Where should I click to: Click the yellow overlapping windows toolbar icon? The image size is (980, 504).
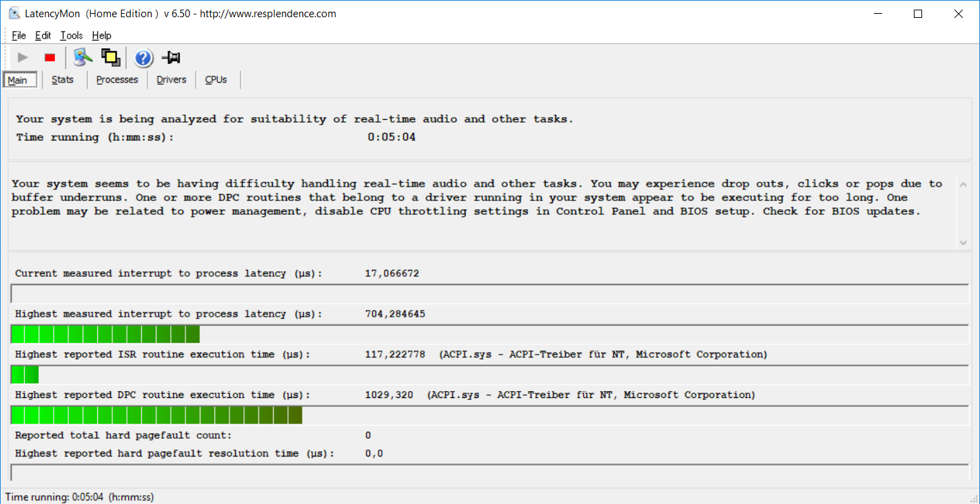coord(110,58)
